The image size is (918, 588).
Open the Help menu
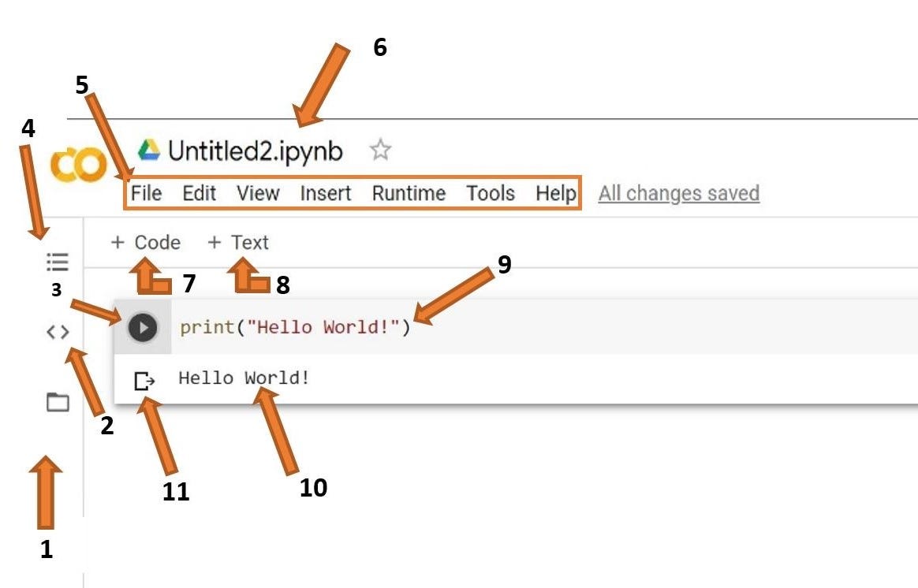point(558,193)
